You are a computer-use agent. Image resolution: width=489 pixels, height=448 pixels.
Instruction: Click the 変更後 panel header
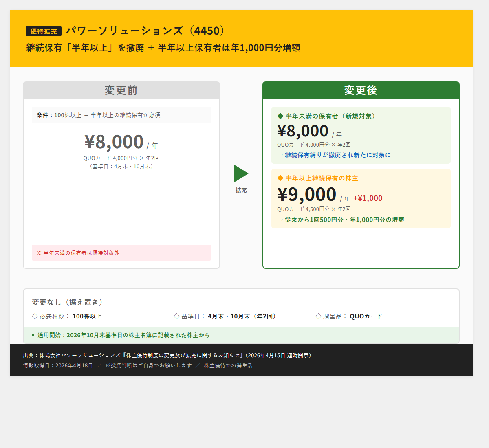coord(361,90)
